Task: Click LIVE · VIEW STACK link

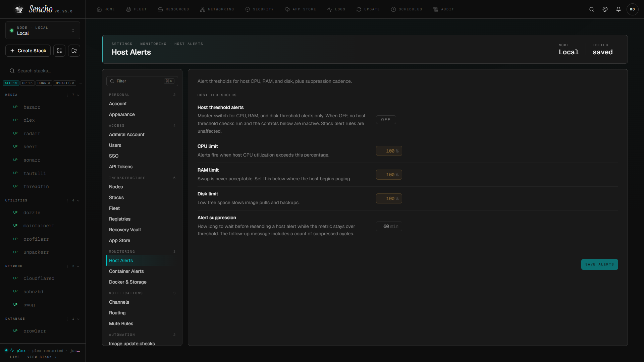Action: click(x=33, y=357)
